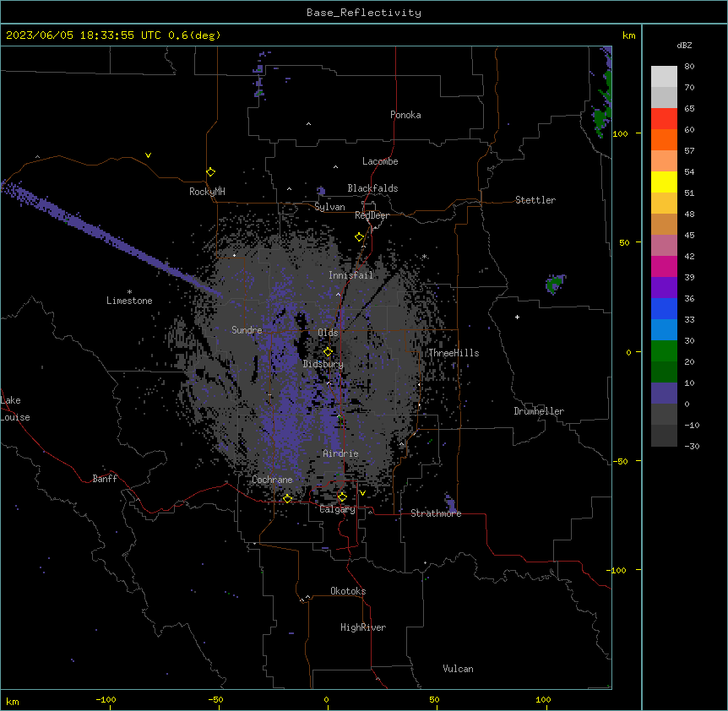Click the light blue 30-33 dBZ legend swatch

(x=664, y=330)
